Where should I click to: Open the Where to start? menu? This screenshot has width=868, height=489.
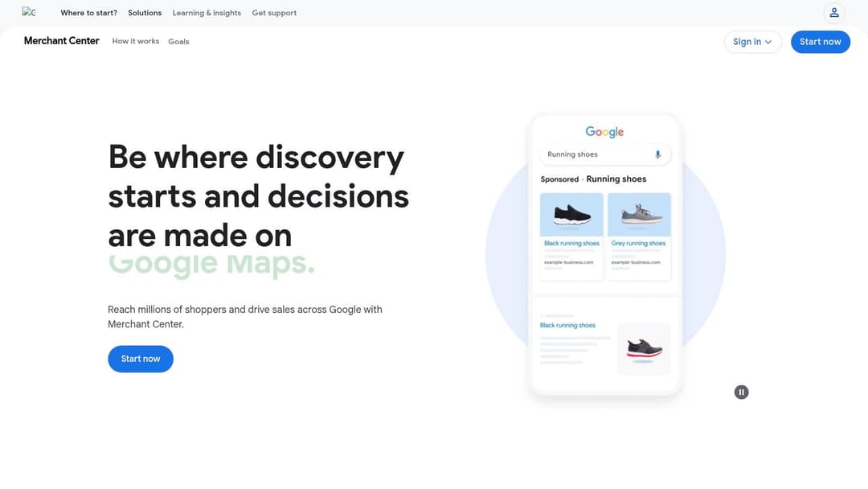[88, 13]
